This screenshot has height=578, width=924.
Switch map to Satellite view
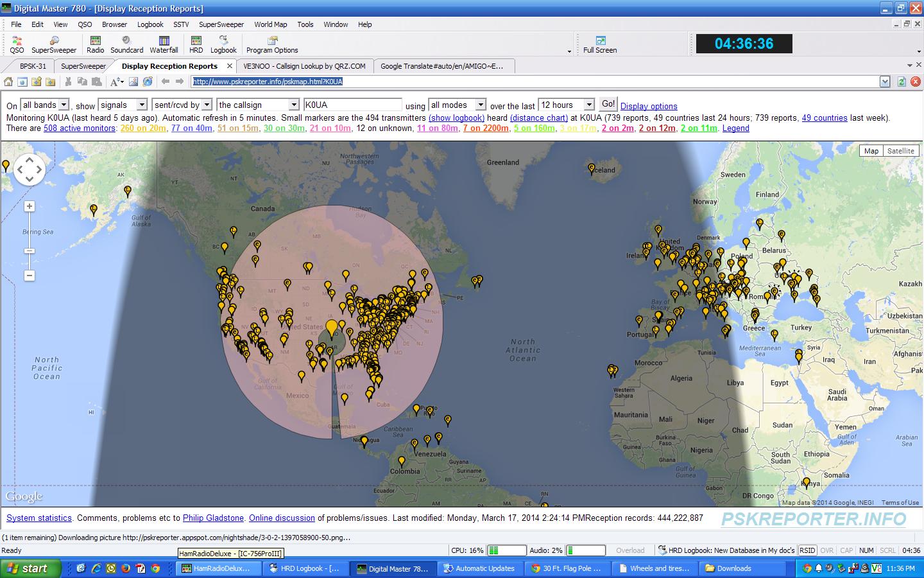tap(900, 151)
